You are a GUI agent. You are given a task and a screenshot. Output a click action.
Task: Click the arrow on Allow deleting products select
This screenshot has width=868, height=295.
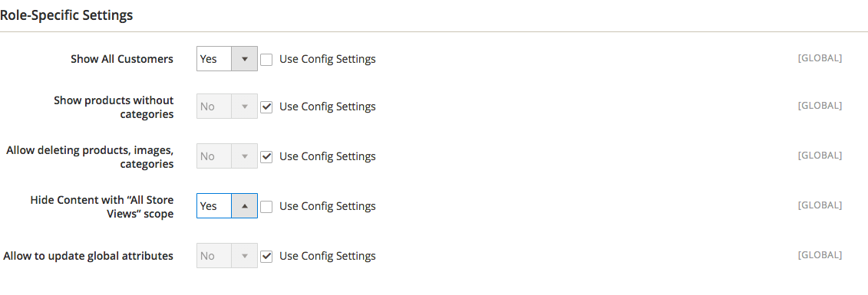(x=245, y=156)
